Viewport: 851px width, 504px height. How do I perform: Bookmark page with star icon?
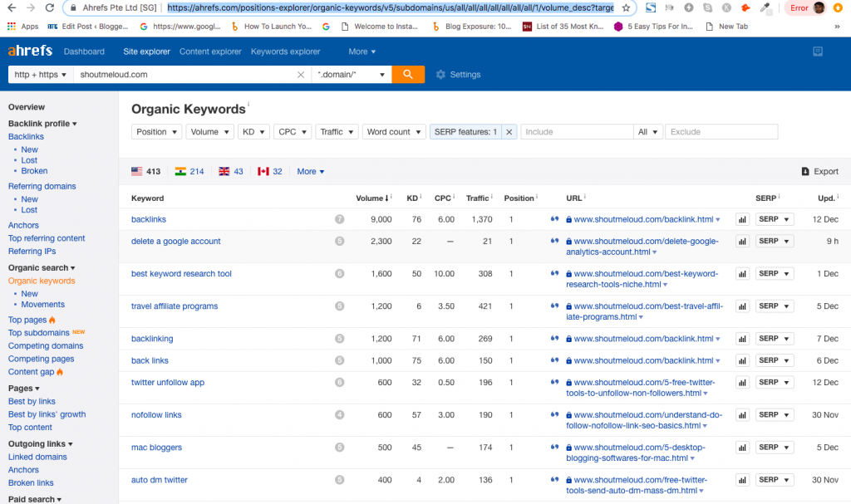point(627,7)
